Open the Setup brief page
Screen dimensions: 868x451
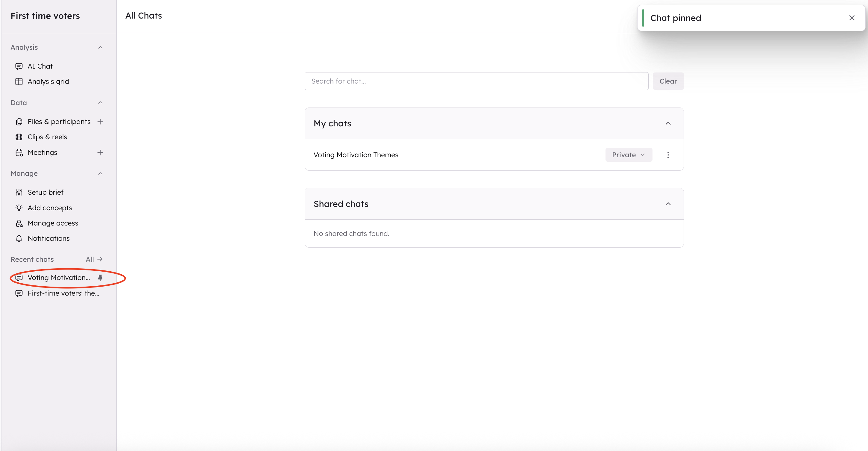point(45,192)
